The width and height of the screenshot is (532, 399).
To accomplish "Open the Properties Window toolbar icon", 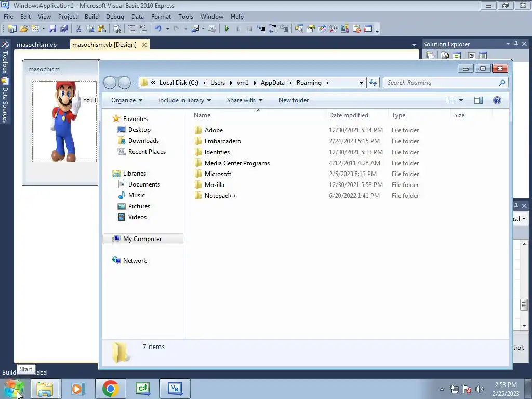I will [311, 29].
